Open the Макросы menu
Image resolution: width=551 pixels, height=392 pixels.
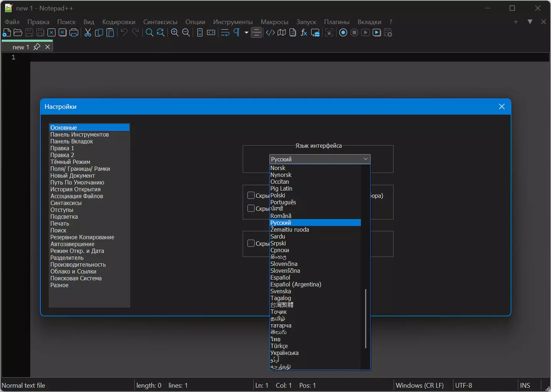(274, 22)
